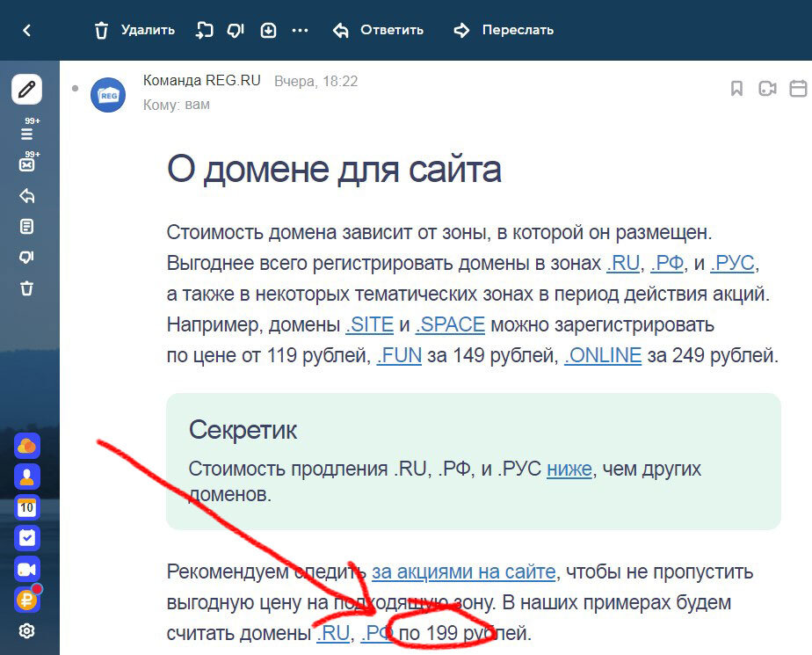The image size is (812, 655).
Task: Delete the email using Удалить
Action: pos(134,31)
